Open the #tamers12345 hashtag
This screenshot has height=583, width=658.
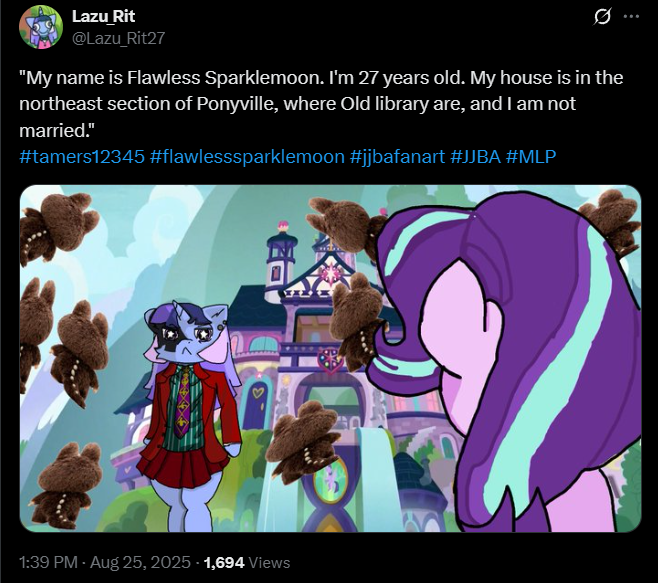coord(82,157)
